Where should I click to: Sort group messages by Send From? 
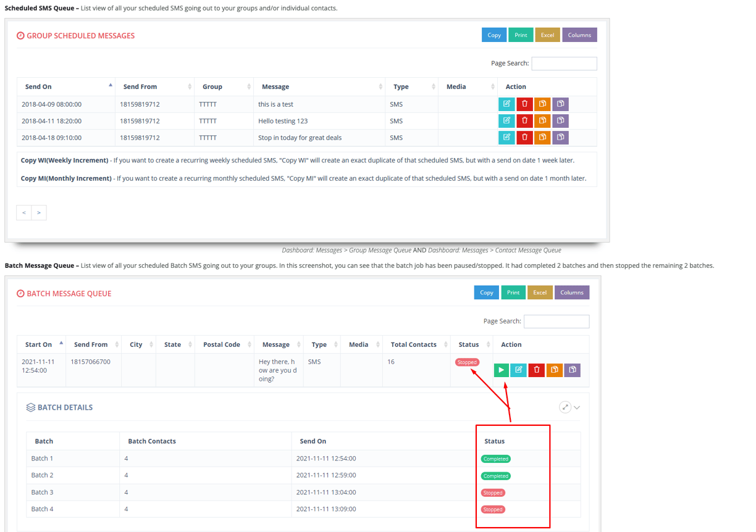coord(155,86)
